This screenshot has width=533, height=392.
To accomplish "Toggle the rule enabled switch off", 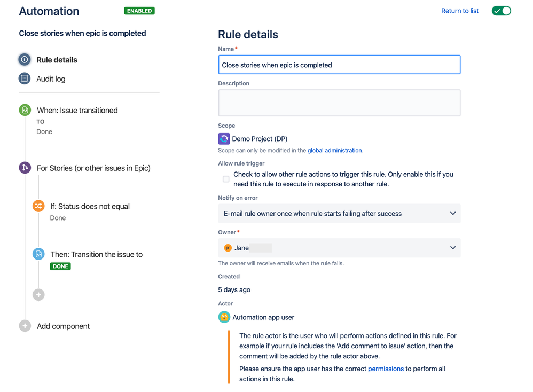I will click(501, 11).
